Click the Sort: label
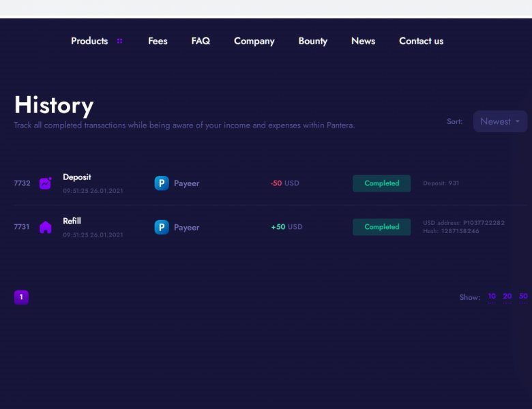The width and height of the screenshot is (532, 409). 455,121
